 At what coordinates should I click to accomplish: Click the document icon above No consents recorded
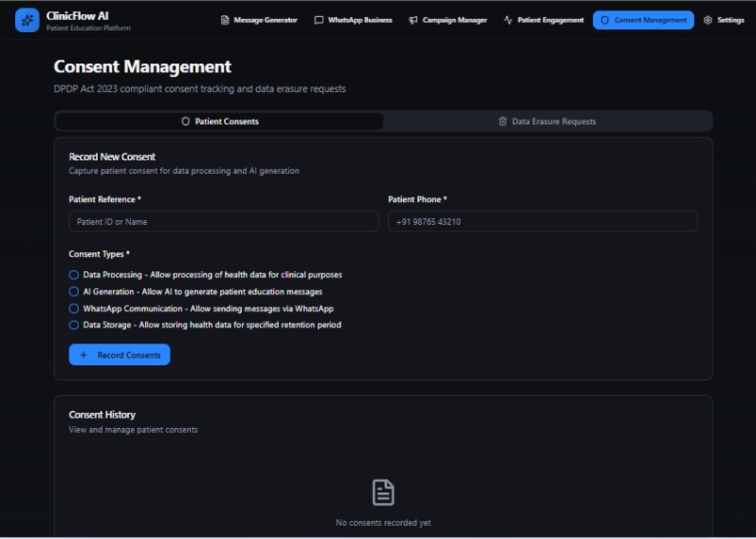coord(383,492)
